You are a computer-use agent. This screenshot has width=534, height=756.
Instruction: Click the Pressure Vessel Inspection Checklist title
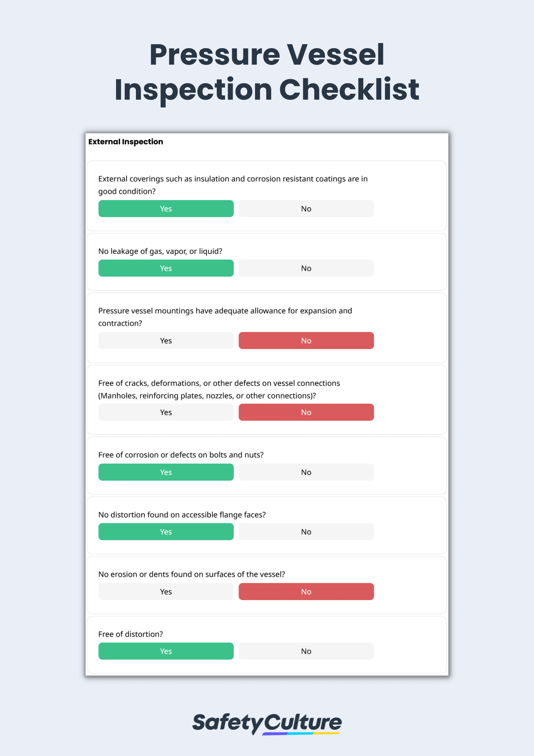[267, 72]
